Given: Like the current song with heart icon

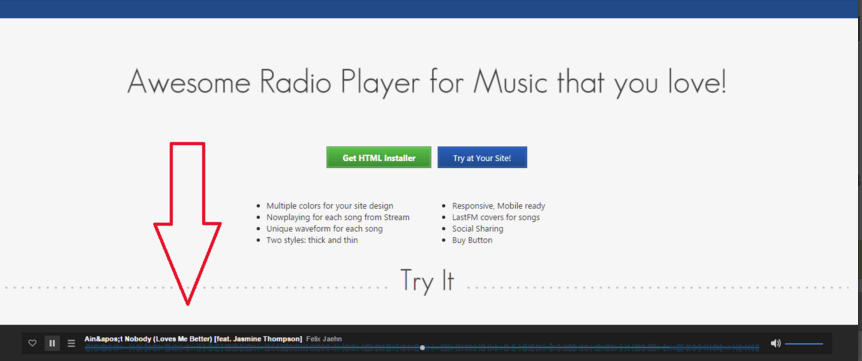Looking at the screenshot, I should 32,343.
